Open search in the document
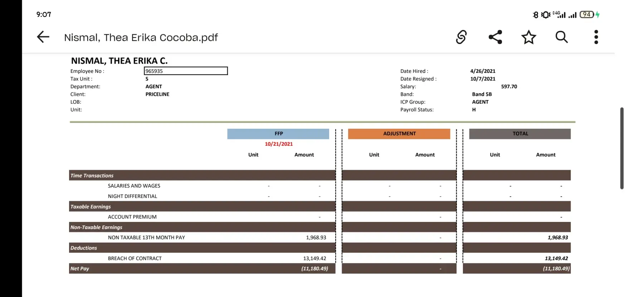Screen dimensions: 644x297 point(562,37)
